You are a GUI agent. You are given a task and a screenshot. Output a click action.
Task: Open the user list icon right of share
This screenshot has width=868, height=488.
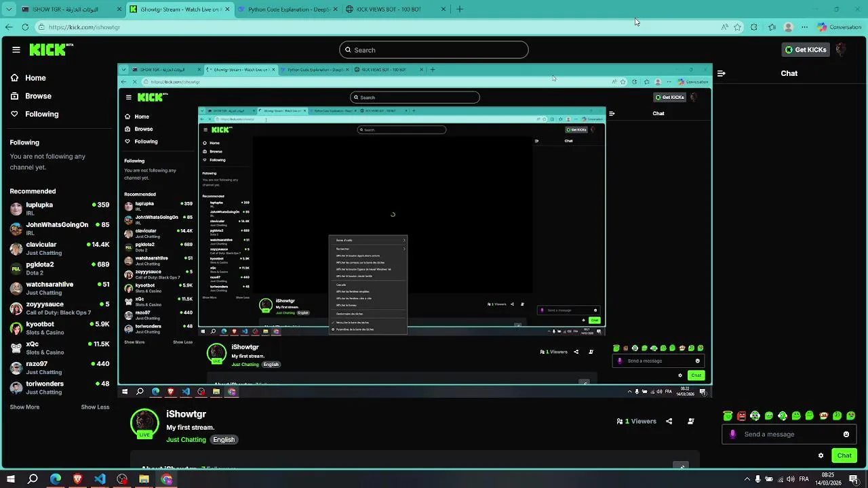point(691,421)
